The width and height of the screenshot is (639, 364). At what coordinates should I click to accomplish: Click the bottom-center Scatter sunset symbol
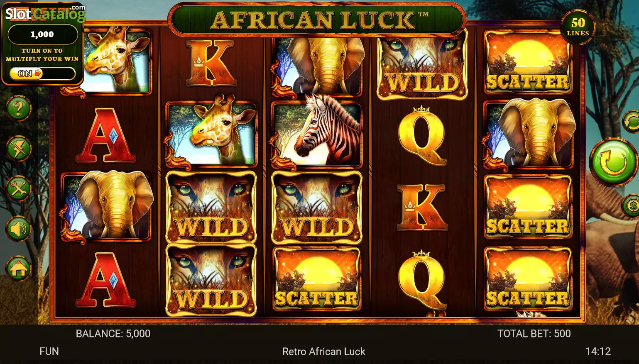point(316,279)
